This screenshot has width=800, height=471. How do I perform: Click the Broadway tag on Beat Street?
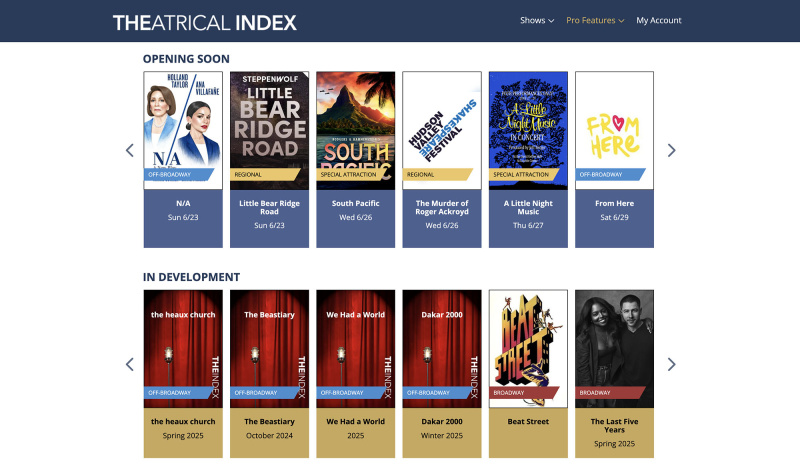click(x=523, y=393)
